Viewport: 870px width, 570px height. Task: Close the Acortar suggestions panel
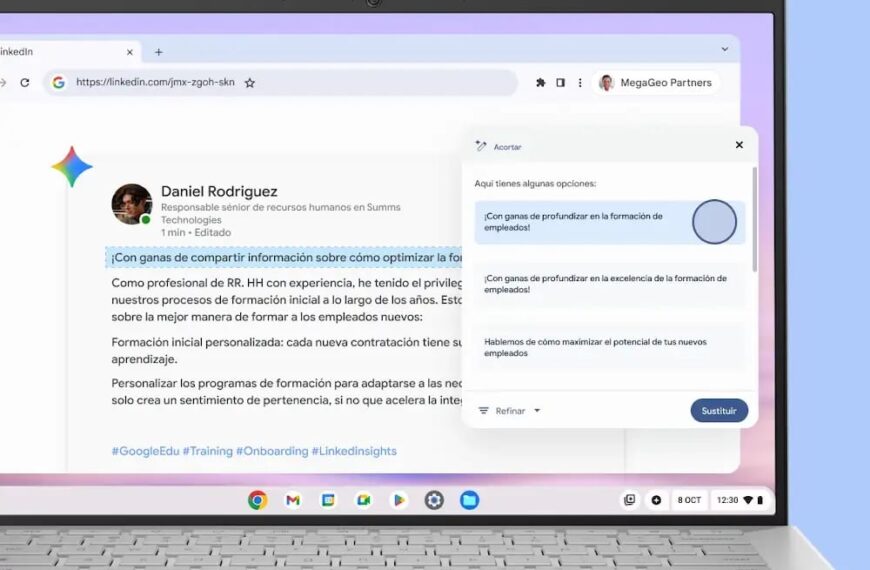point(739,145)
